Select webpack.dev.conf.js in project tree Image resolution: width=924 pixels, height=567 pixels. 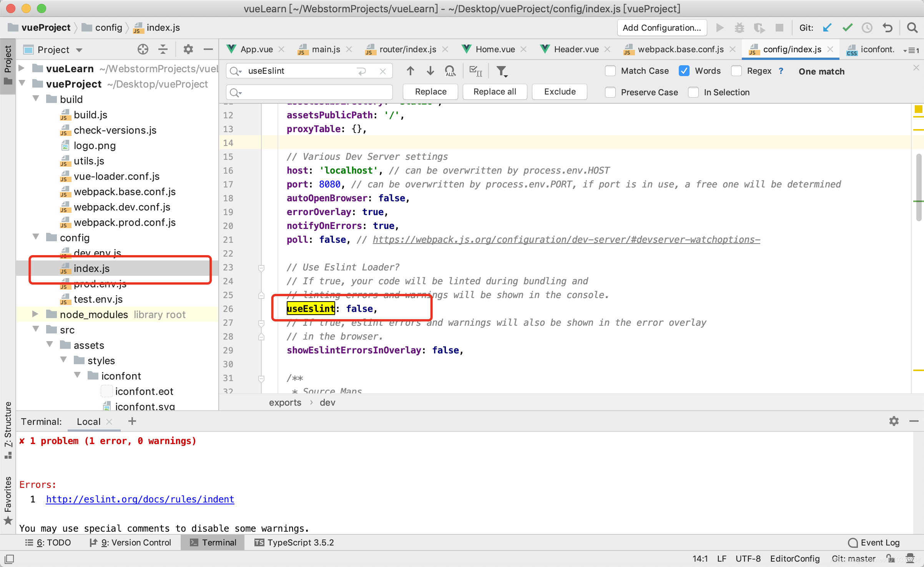tap(122, 207)
